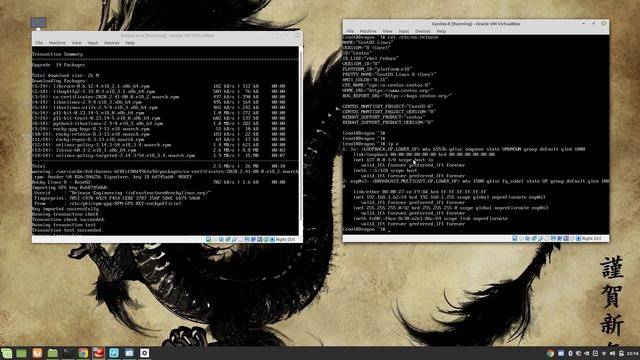Click the Rocky Linux VM window title bar
The width and height of the screenshot is (640, 360).
click(167, 36)
